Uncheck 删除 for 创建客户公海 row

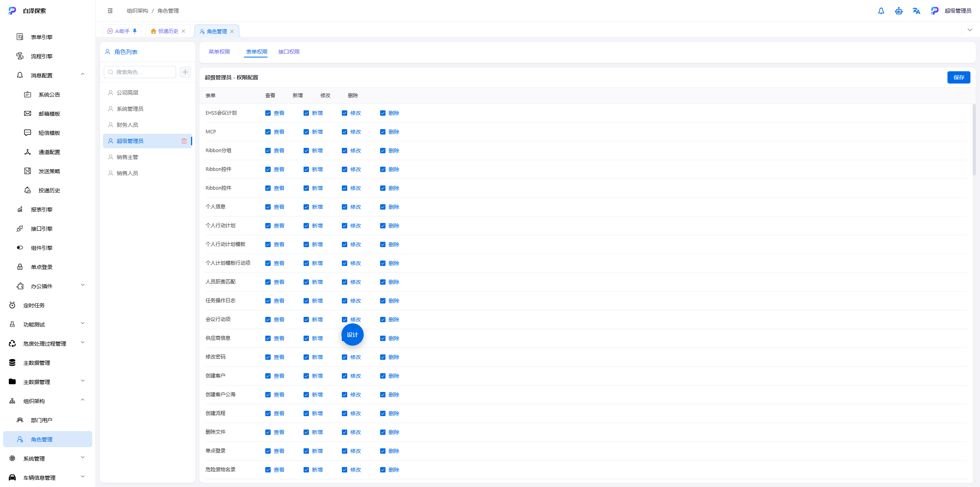pyautogui.click(x=383, y=395)
